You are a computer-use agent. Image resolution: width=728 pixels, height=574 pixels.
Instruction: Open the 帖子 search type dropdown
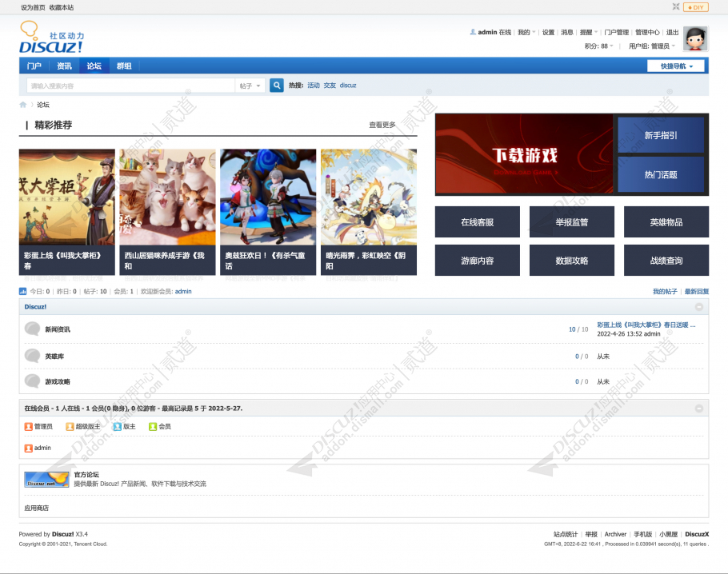[x=250, y=86]
